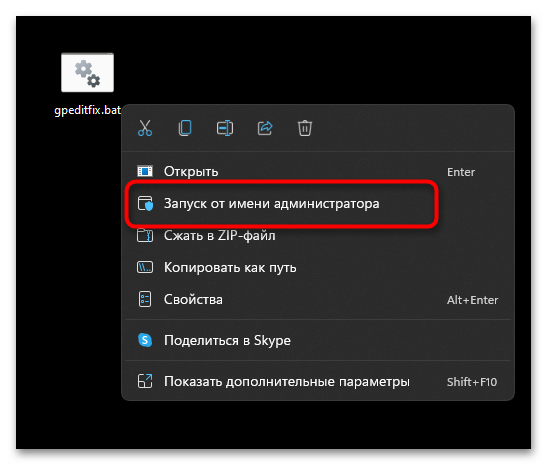
Task: Click the copy-path icon beside Копировать как путь
Action: click(x=145, y=268)
